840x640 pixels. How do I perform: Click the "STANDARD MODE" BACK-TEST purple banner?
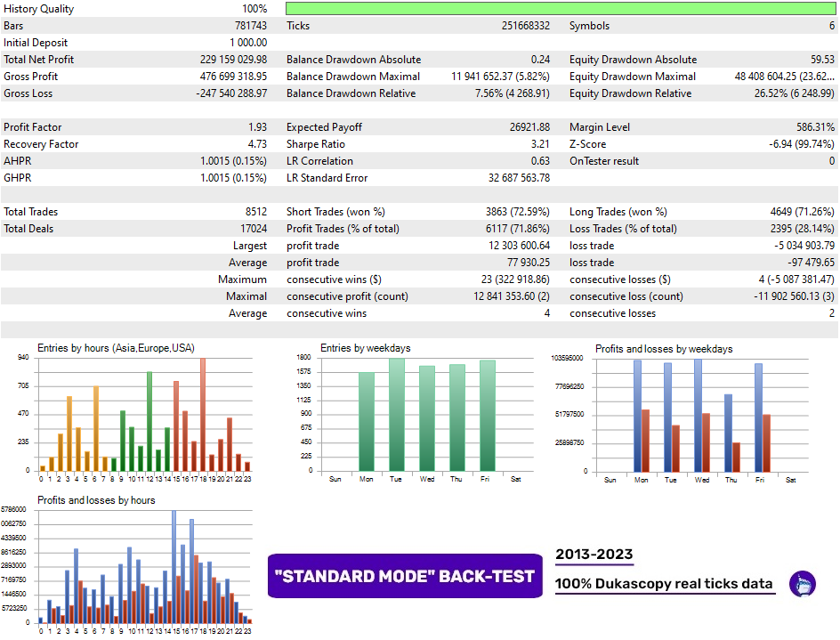[407, 576]
